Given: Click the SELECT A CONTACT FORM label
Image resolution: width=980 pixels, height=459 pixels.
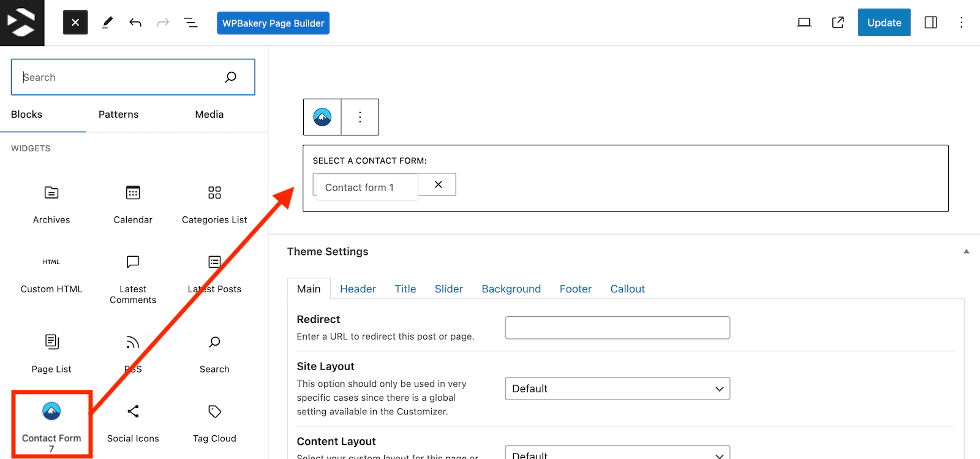Looking at the screenshot, I should tap(370, 161).
